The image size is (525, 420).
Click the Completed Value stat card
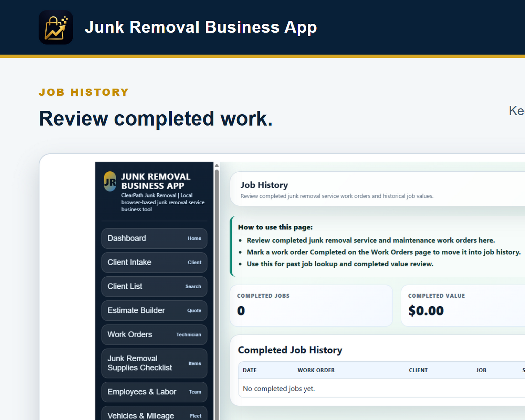point(463,306)
